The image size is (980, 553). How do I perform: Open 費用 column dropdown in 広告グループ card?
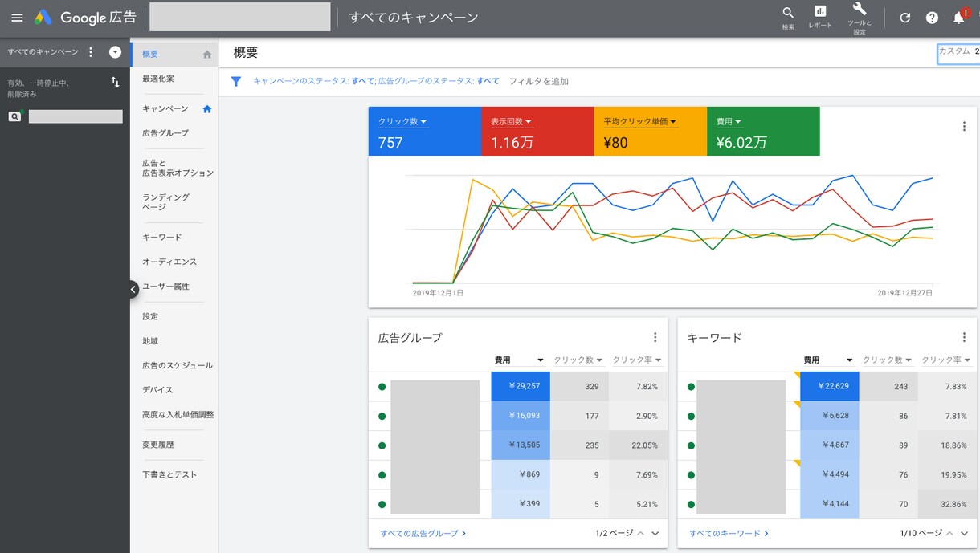pos(520,360)
